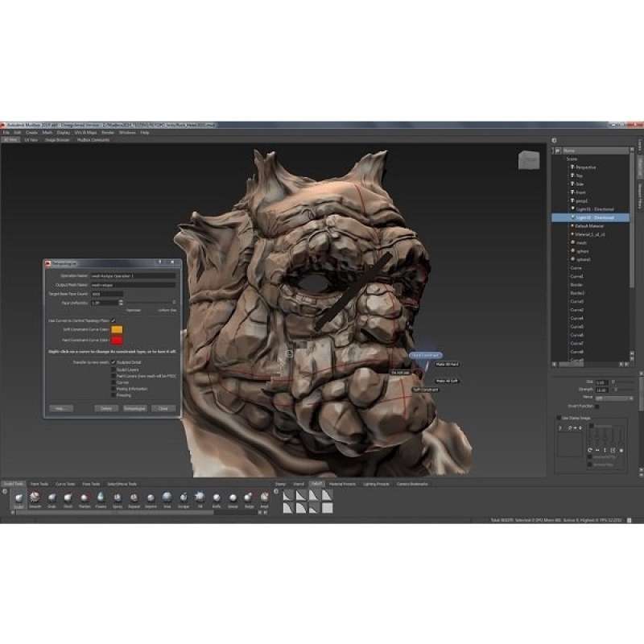
Task: Enable the Sculpt Layers transfer checkbox
Action: (x=113, y=369)
